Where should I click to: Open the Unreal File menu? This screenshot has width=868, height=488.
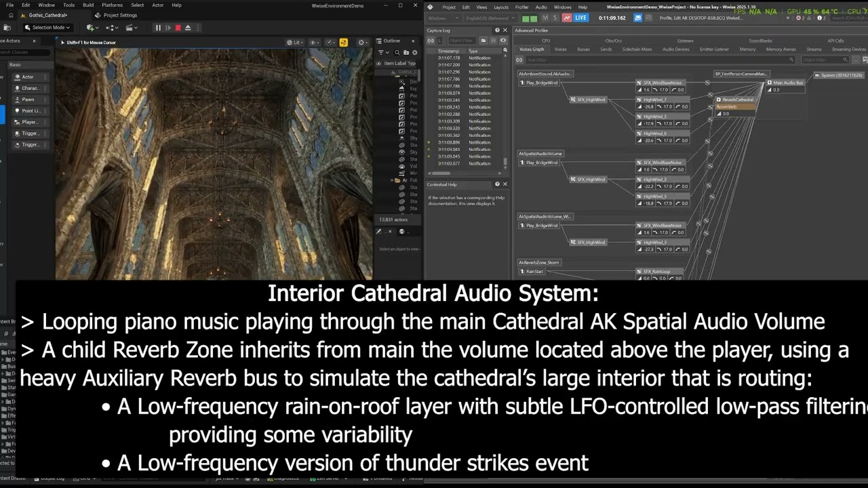(x=9, y=5)
